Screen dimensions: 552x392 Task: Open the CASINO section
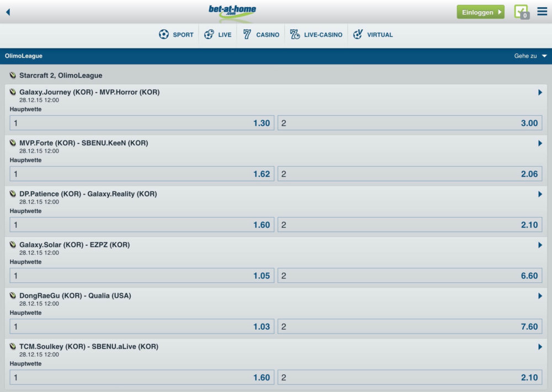click(261, 34)
